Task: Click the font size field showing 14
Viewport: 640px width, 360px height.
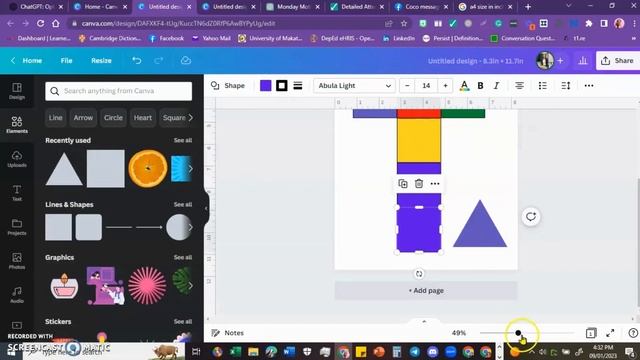Action: (x=426, y=86)
